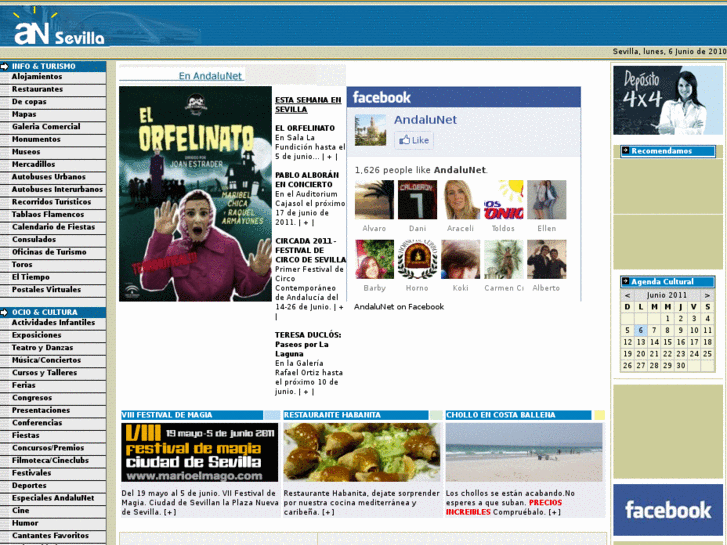Click the Depósito 4x4 advertisement banner
Image resolution: width=727 pixels, height=545 pixels.
tap(668, 100)
